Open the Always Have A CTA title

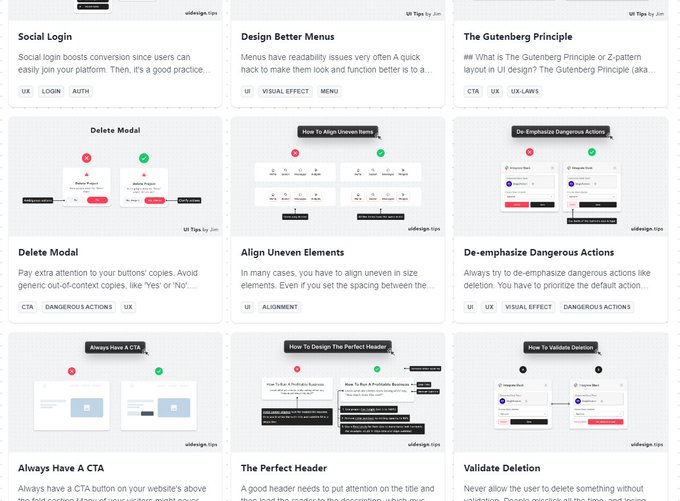pos(61,468)
